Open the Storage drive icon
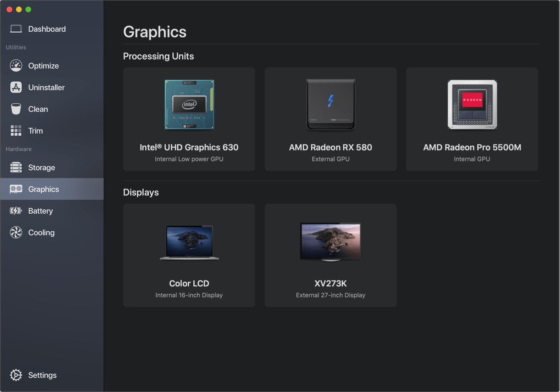The width and height of the screenshot is (560, 392). click(x=16, y=167)
